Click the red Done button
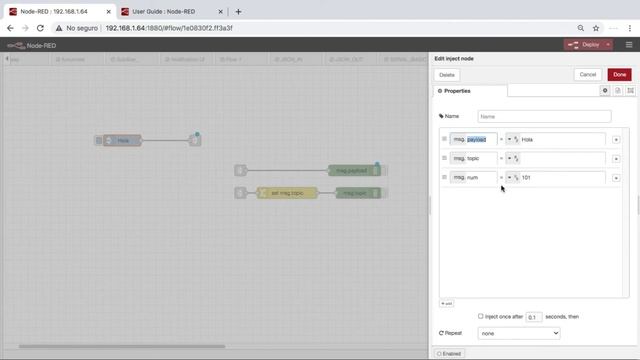640x360 pixels. point(619,75)
